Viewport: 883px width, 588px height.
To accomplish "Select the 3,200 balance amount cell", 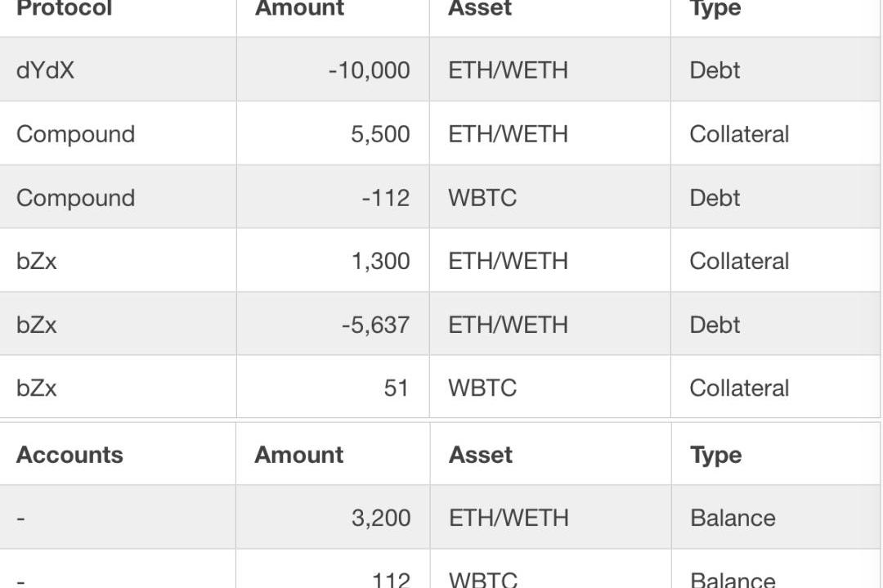I will [380, 518].
